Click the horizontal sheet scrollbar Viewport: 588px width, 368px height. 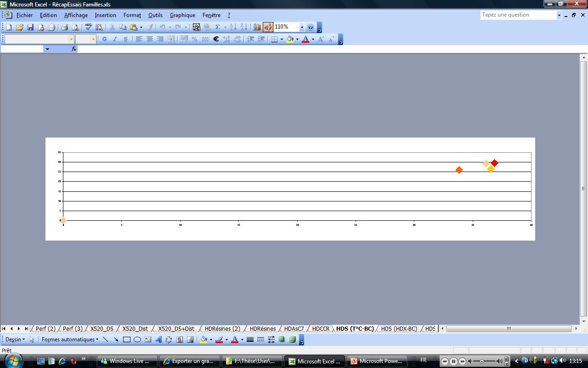click(x=509, y=328)
